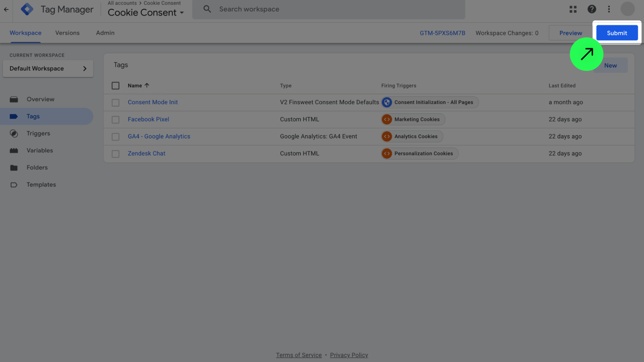Click the Tag Manager logo icon
Screen dimensions: 644x362
27,9
